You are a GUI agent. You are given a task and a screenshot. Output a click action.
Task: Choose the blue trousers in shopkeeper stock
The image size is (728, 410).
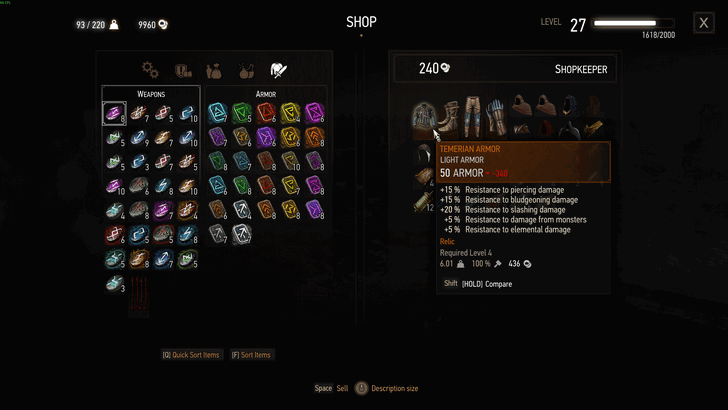click(472, 116)
